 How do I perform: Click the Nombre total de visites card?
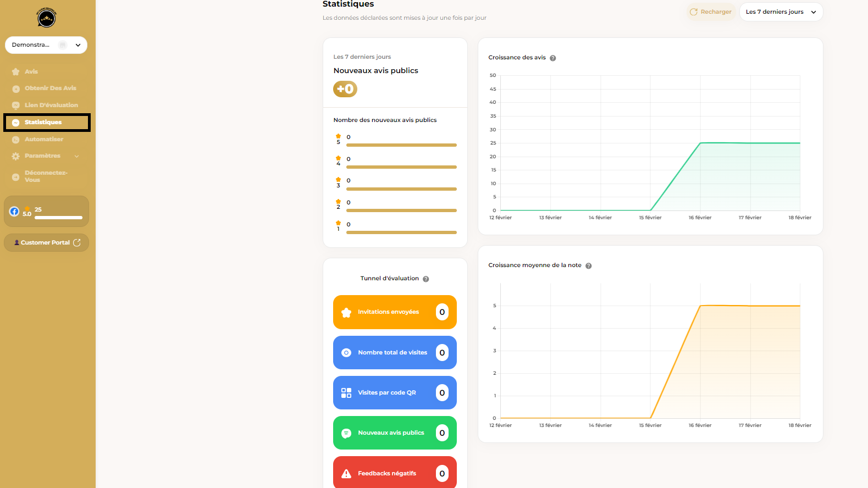(395, 352)
